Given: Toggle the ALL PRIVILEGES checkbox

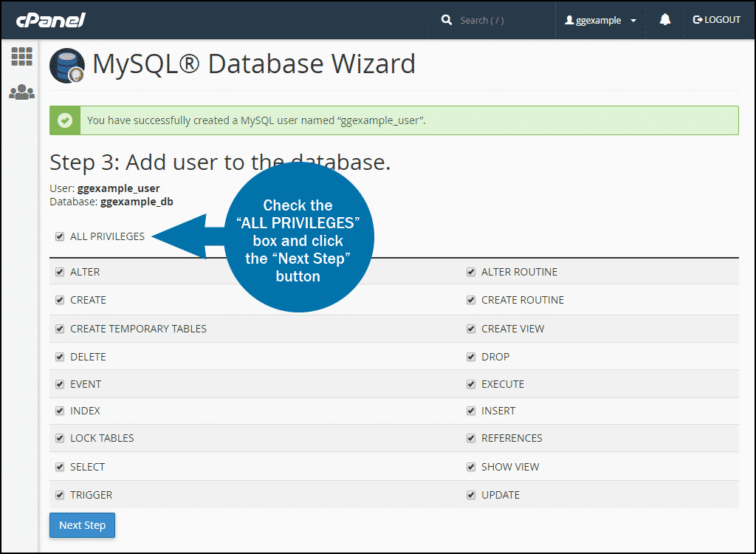Looking at the screenshot, I should (60, 236).
